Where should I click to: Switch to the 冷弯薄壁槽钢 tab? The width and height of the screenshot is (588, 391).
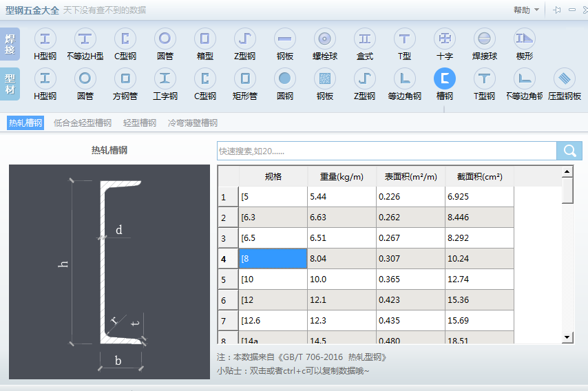tap(193, 123)
